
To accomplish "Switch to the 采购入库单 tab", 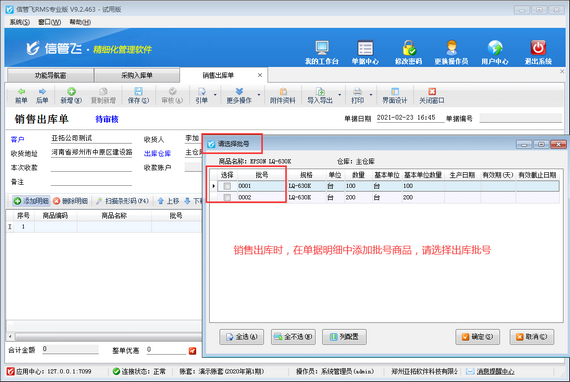I will click(x=137, y=75).
